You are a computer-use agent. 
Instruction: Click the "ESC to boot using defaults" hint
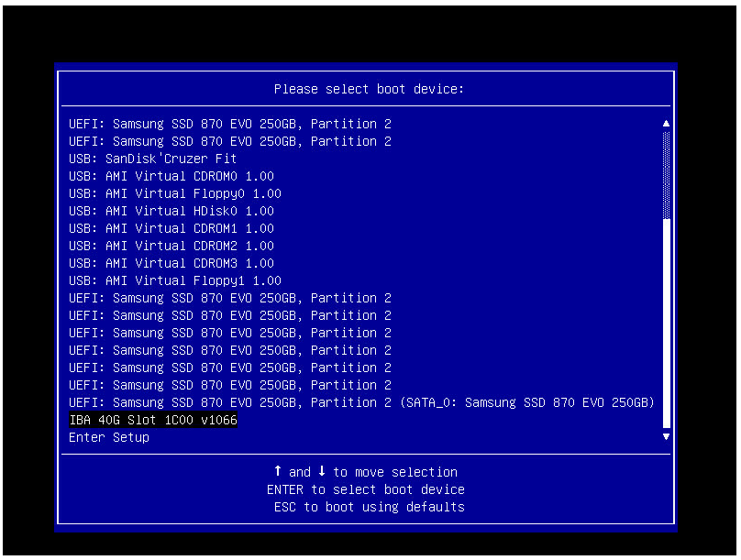coord(369,507)
